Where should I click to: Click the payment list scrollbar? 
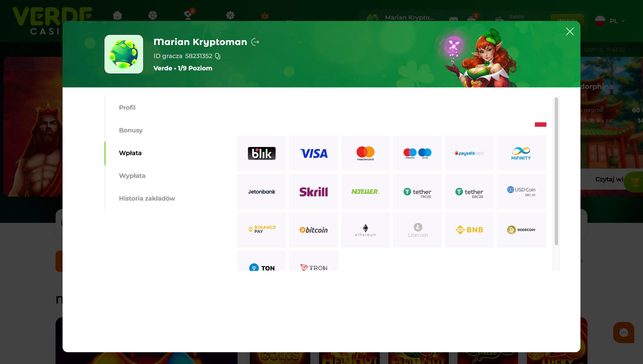[556, 171]
